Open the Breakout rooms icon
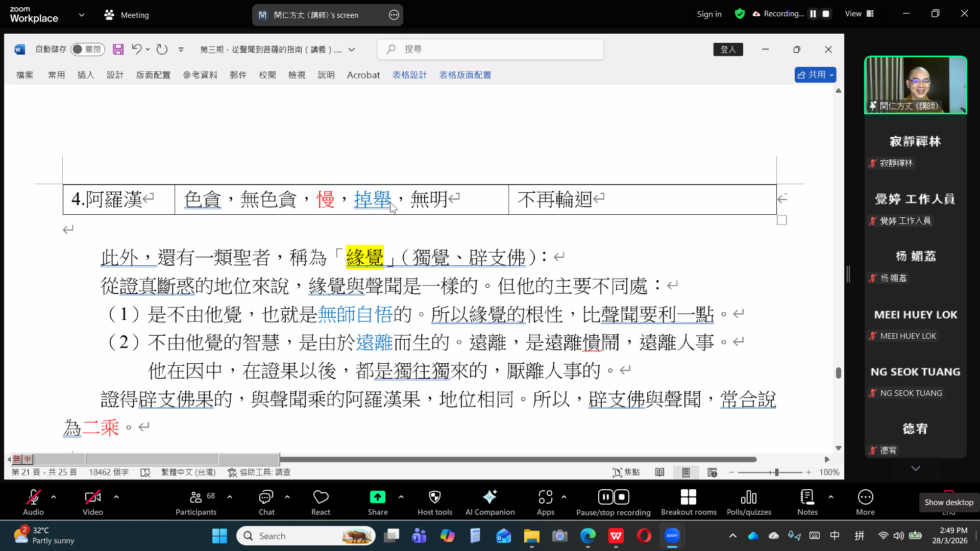Viewport: 980px width, 551px height. click(x=688, y=497)
